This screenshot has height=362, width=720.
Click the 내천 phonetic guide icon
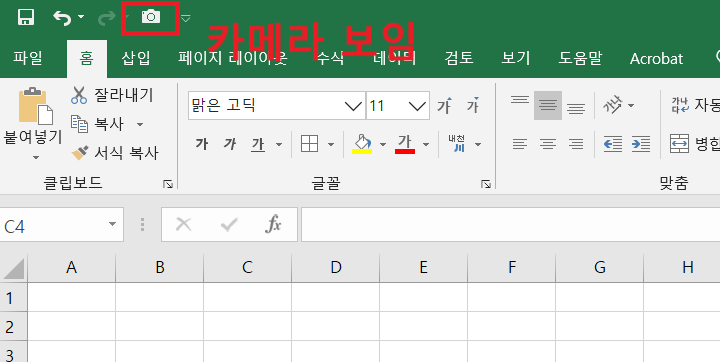tap(456, 143)
